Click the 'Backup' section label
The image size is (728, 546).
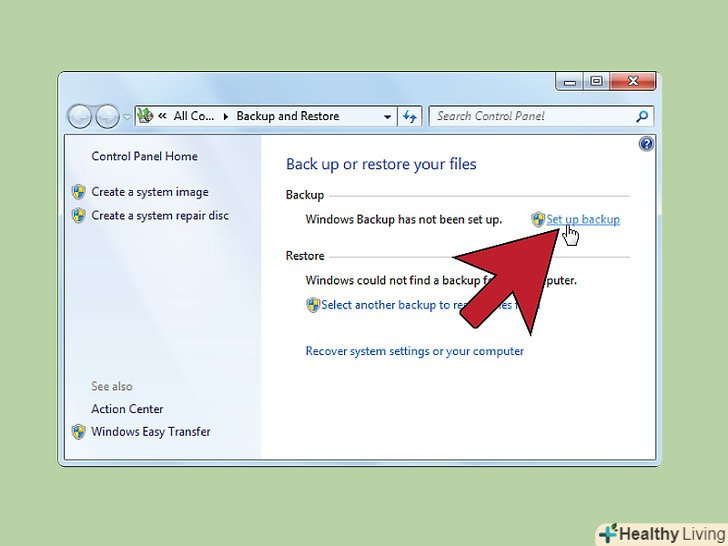(x=305, y=195)
